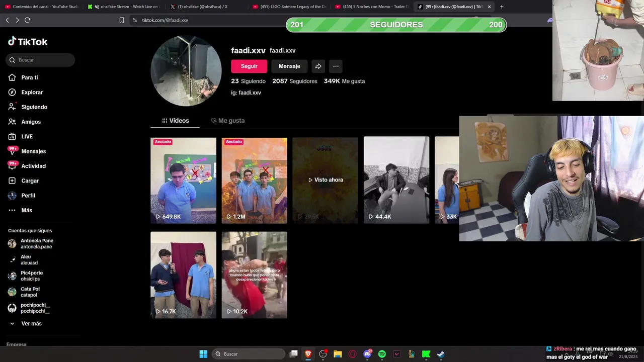
Task: Click the Cuentas que sigues heading
Action: (30, 231)
